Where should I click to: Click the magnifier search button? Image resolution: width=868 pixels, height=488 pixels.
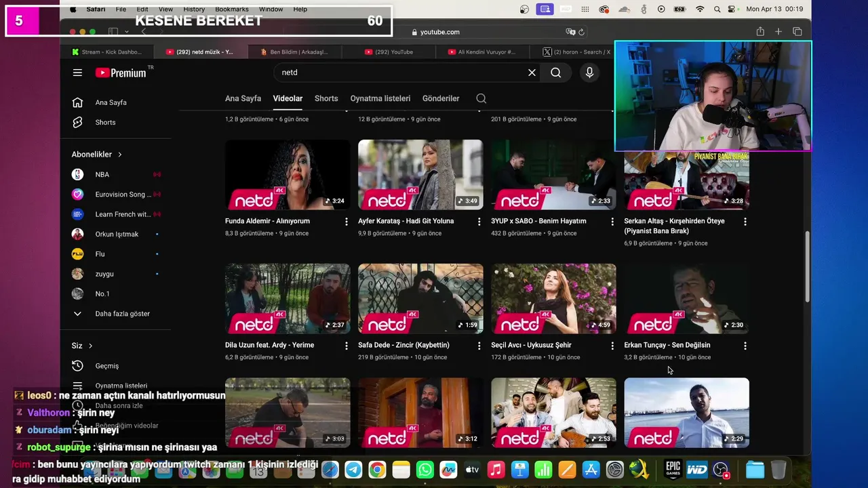(x=555, y=73)
